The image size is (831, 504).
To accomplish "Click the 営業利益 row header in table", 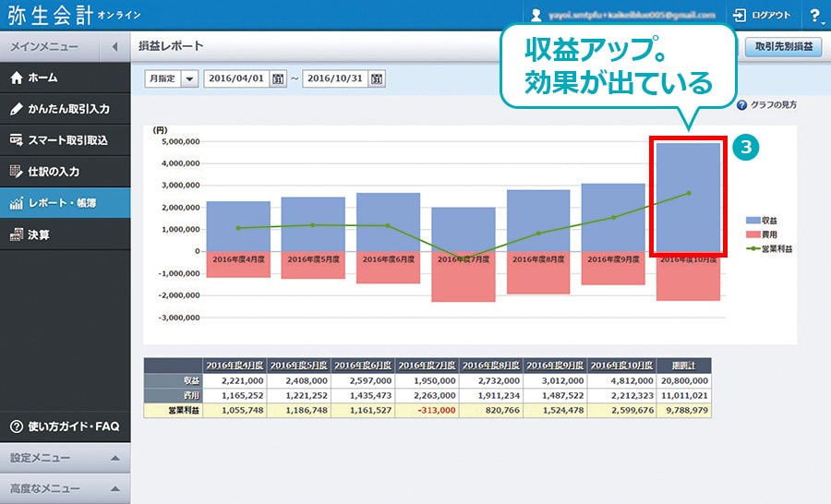I will click(174, 410).
